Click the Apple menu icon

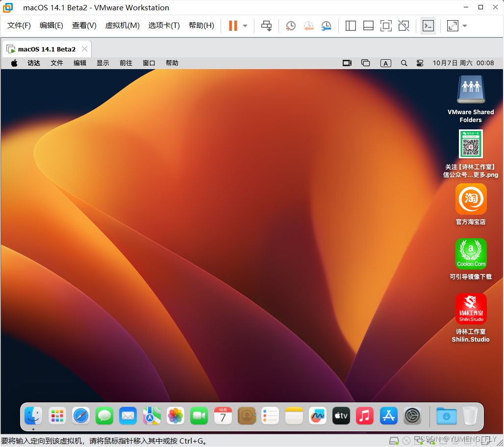pyautogui.click(x=13, y=63)
